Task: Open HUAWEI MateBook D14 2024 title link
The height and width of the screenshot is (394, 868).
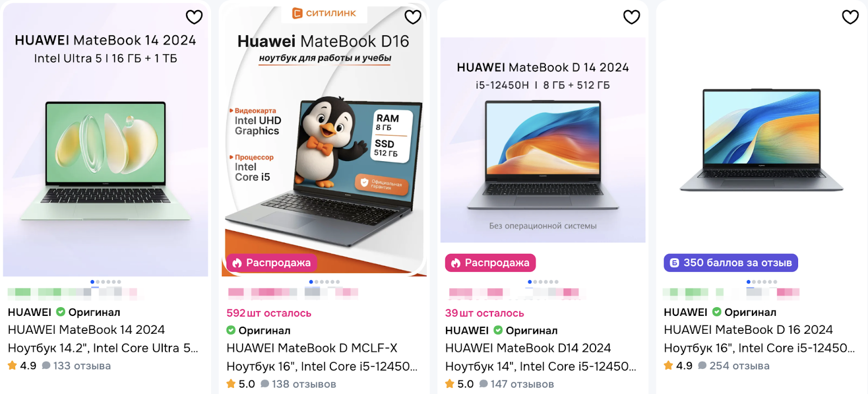Action: 528,348
